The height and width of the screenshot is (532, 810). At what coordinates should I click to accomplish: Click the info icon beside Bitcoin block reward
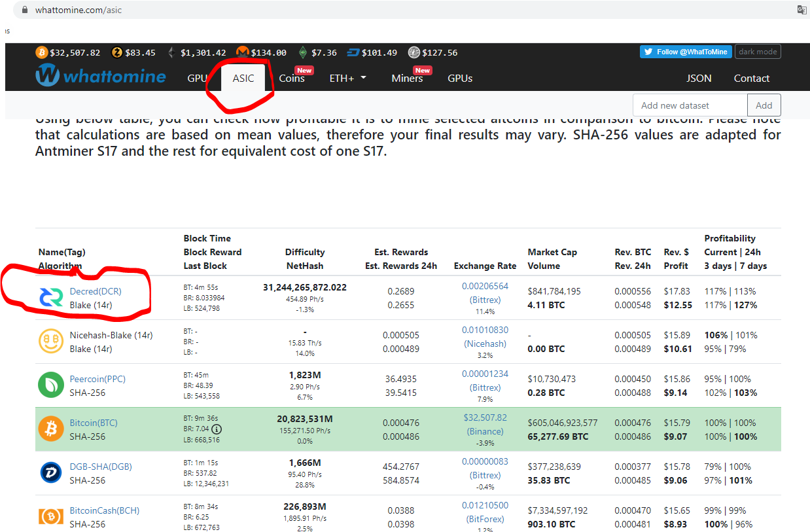tap(217, 429)
